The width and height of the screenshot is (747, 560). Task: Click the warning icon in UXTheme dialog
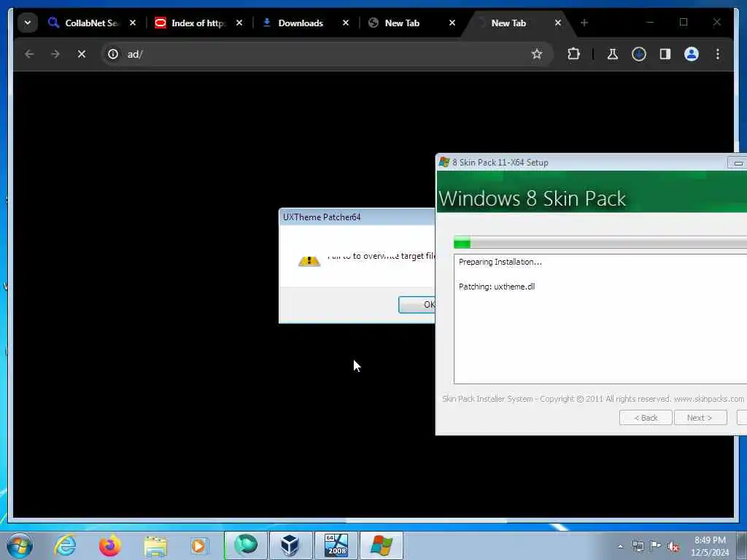point(309,260)
